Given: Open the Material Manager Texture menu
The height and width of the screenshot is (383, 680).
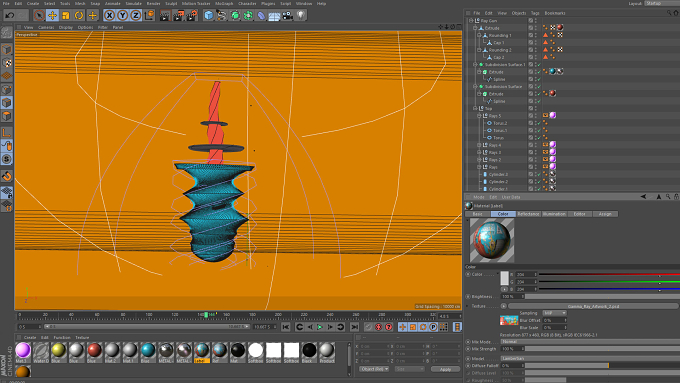Looking at the screenshot, I should pos(82,337).
